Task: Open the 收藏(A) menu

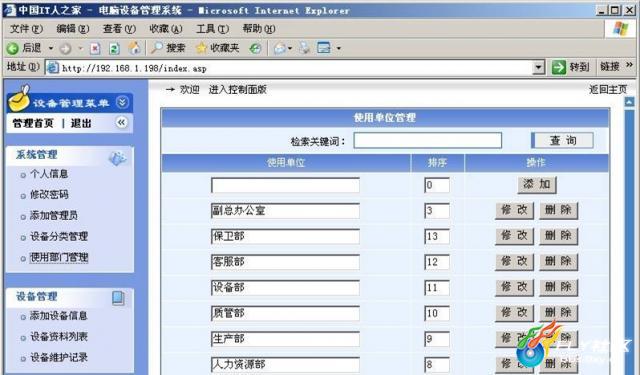Action: pos(166,29)
